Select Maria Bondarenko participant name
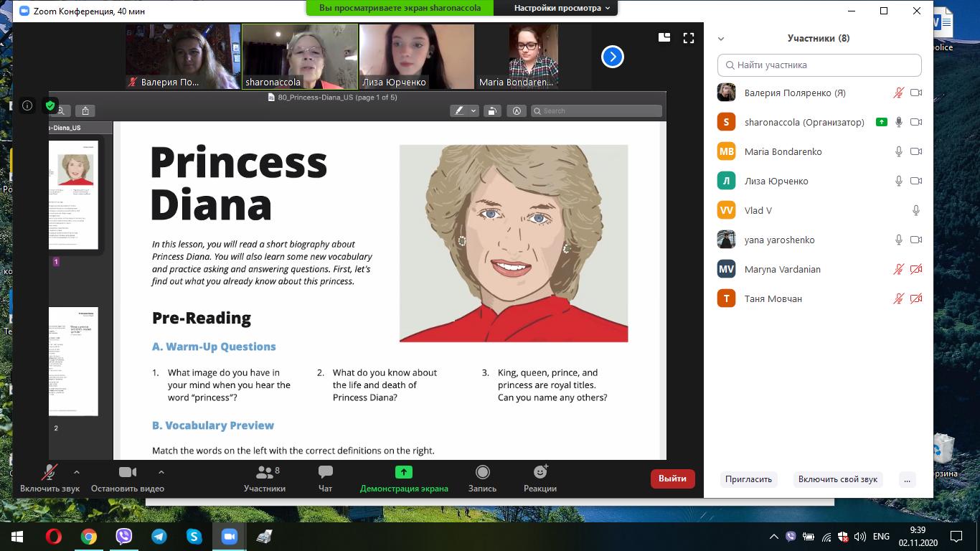Viewport: 980px width, 551px height. pos(783,151)
